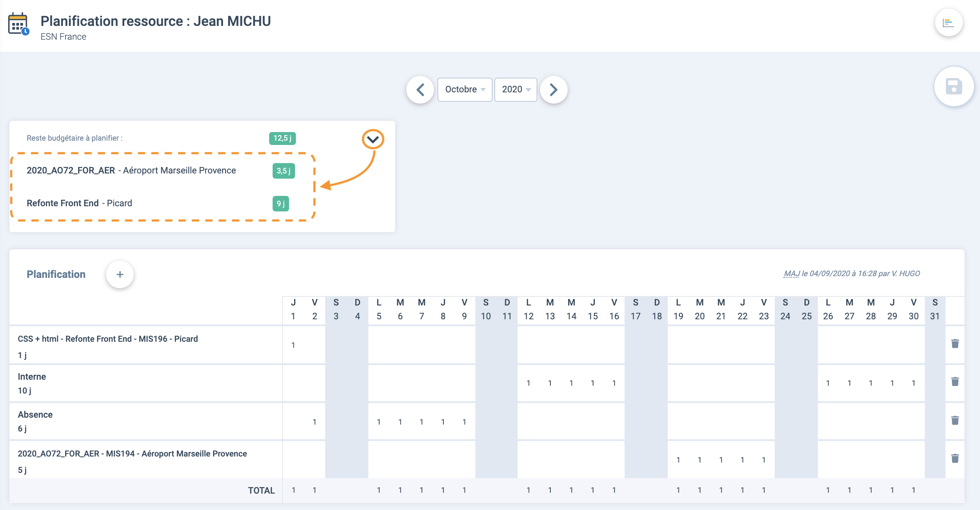Click CSS + html - Refonte Front End row label

tap(108, 339)
